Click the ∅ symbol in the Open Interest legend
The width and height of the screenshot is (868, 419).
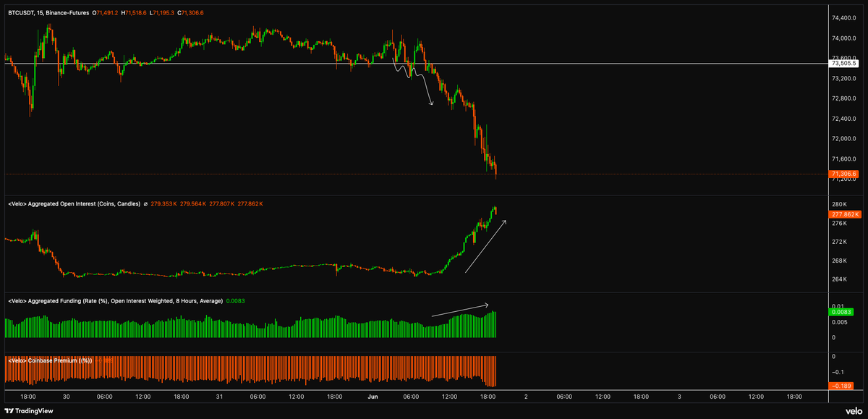click(146, 204)
